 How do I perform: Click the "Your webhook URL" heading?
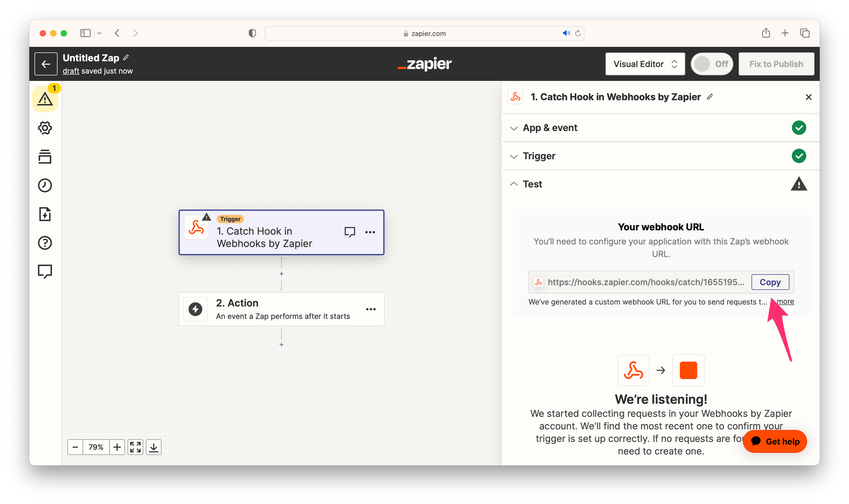coord(661,227)
